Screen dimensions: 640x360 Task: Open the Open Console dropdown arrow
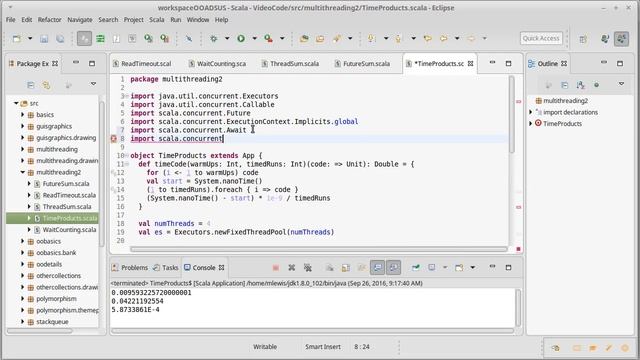point(473,268)
